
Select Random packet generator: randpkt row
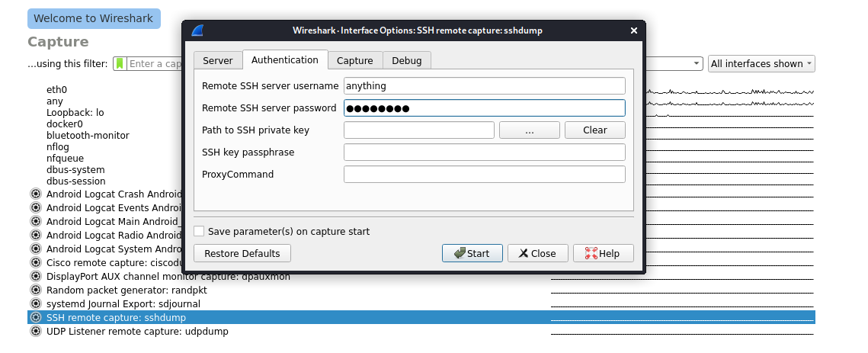coord(421,290)
